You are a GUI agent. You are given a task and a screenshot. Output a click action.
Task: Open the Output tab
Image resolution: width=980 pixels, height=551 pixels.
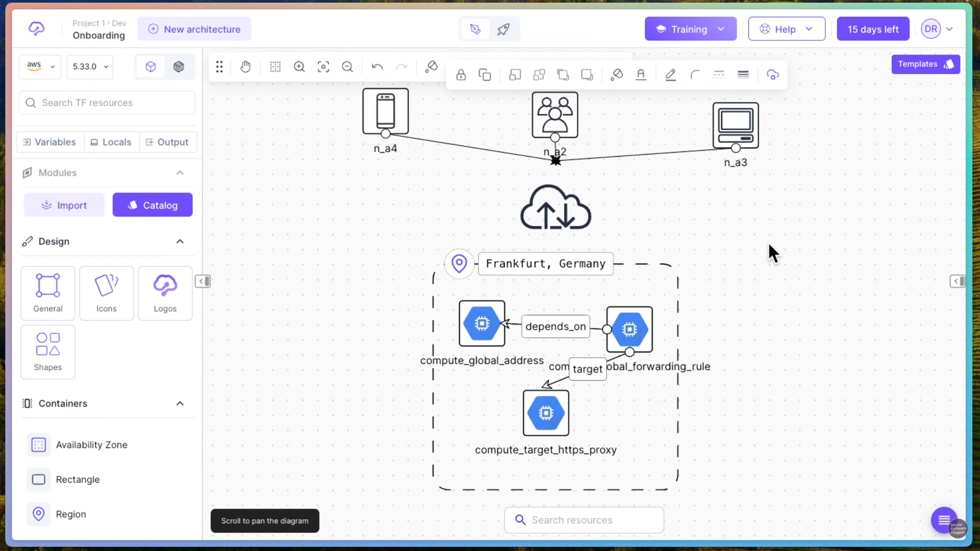pyautogui.click(x=167, y=142)
